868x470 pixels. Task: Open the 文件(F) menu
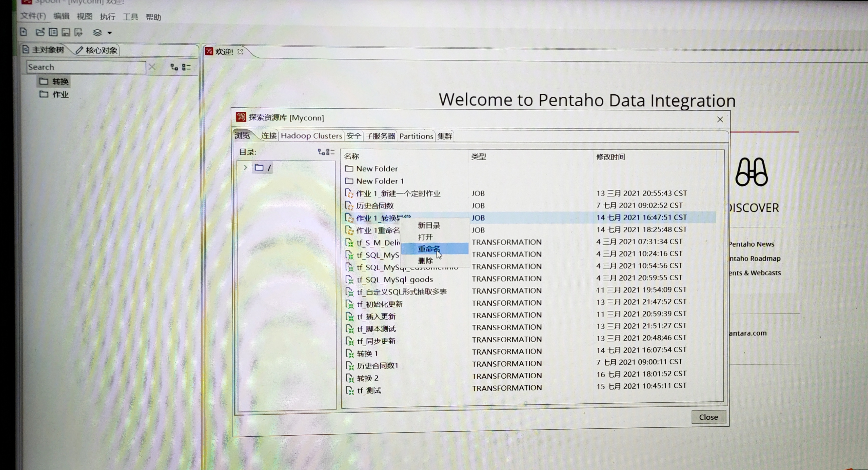tap(33, 16)
